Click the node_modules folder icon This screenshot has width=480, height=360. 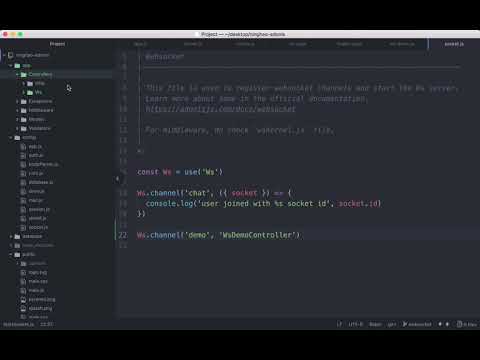tap(17, 245)
